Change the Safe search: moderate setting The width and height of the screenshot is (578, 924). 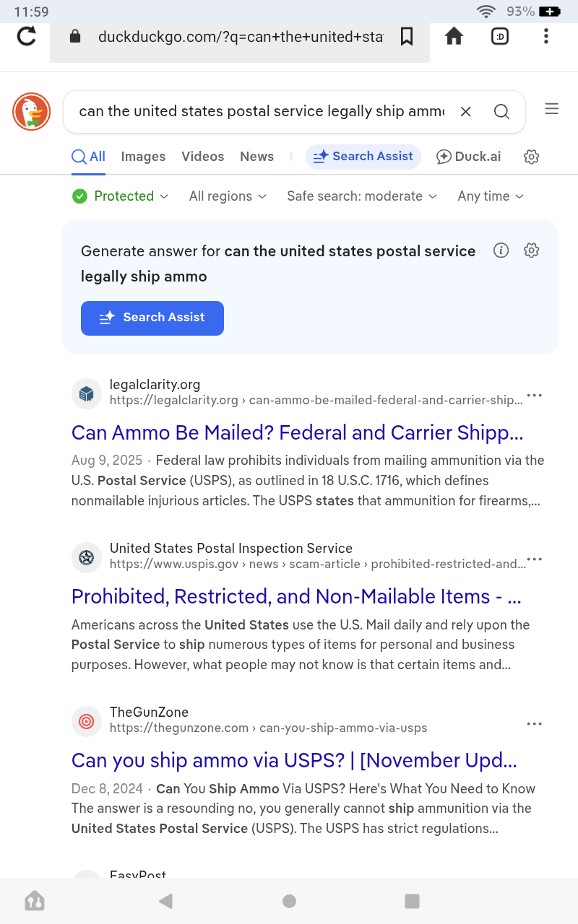[362, 196]
